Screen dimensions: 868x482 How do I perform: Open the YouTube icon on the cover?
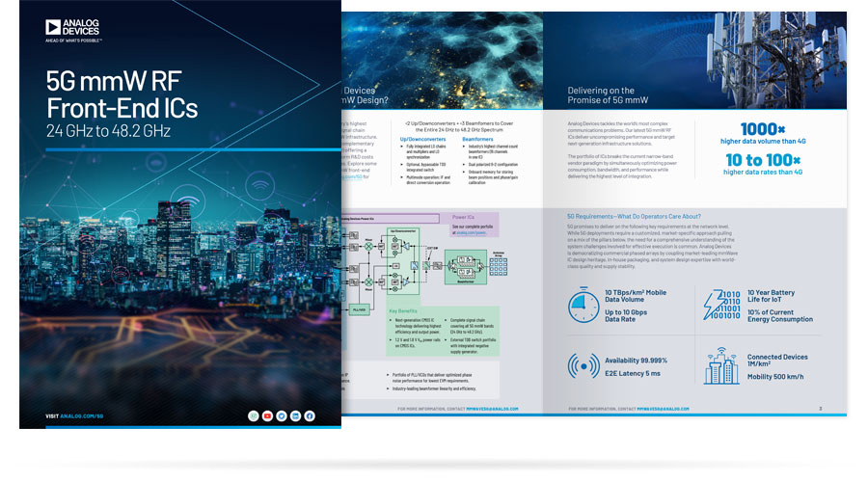click(x=267, y=416)
